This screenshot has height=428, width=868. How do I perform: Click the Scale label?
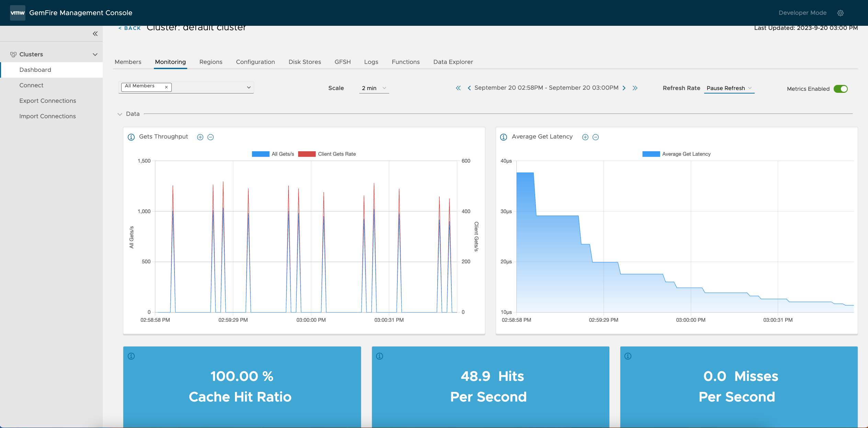coord(336,88)
